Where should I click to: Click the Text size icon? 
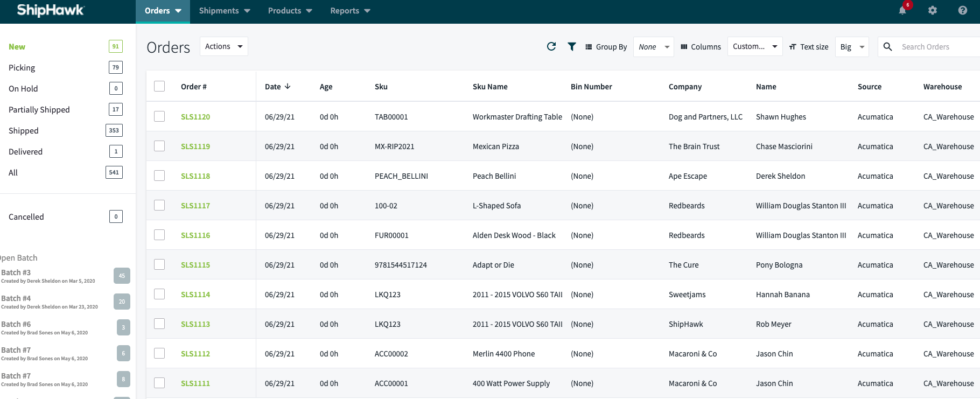coord(793,47)
